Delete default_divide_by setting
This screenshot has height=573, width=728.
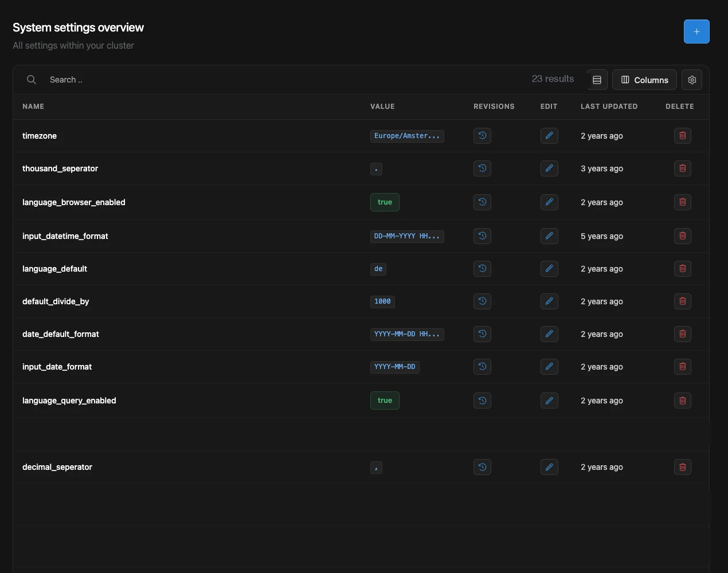(x=683, y=301)
